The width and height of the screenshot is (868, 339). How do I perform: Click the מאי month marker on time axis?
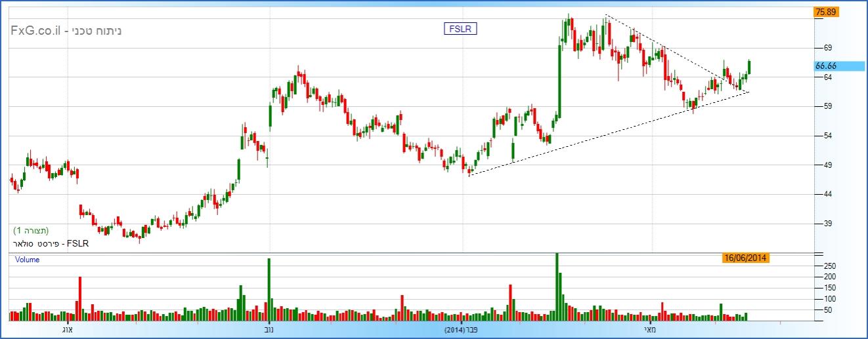651,329
